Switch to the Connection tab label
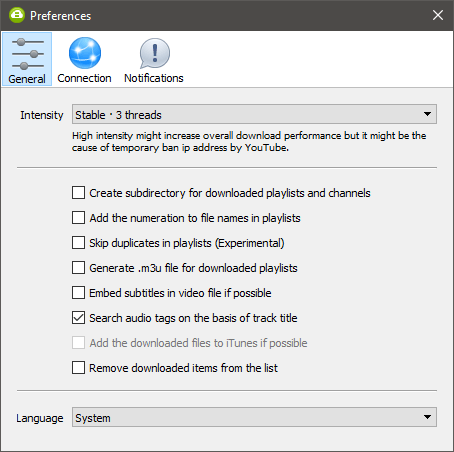Viewport: 454px width, 452px height. click(x=84, y=78)
